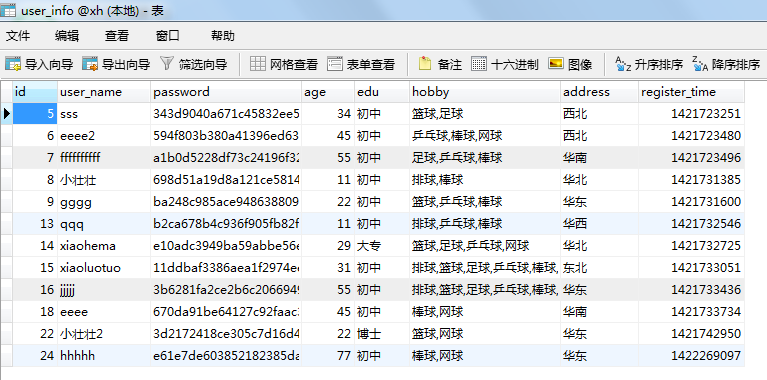
Task: Select the user_name cell 'xiaoluotuo'
Action: (x=104, y=268)
